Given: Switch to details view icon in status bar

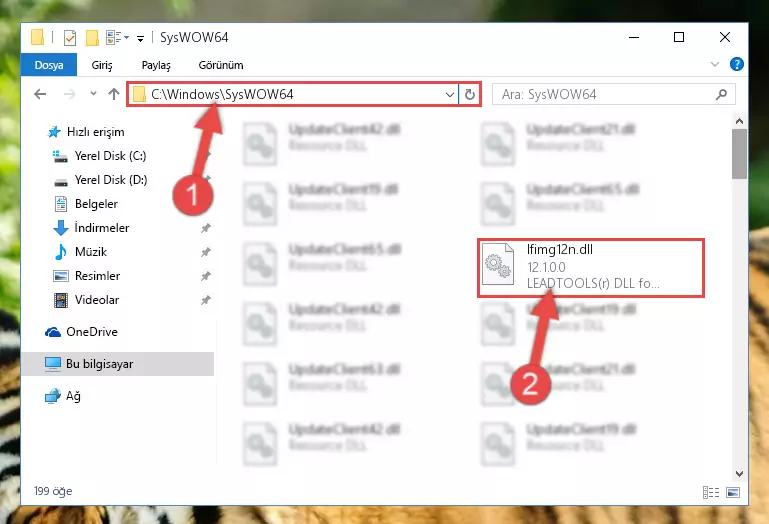Looking at the screenshot, I should [x=711, y=492].
